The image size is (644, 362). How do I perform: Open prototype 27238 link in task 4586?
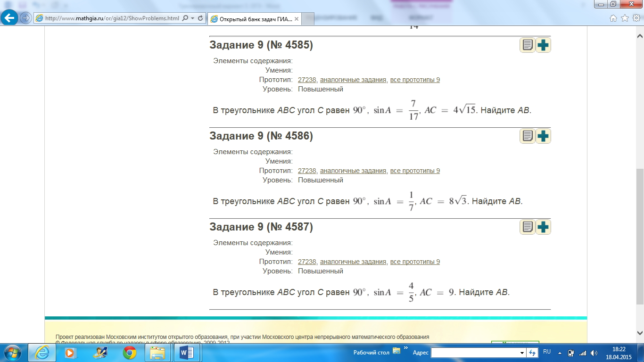(x=307, y=171)
